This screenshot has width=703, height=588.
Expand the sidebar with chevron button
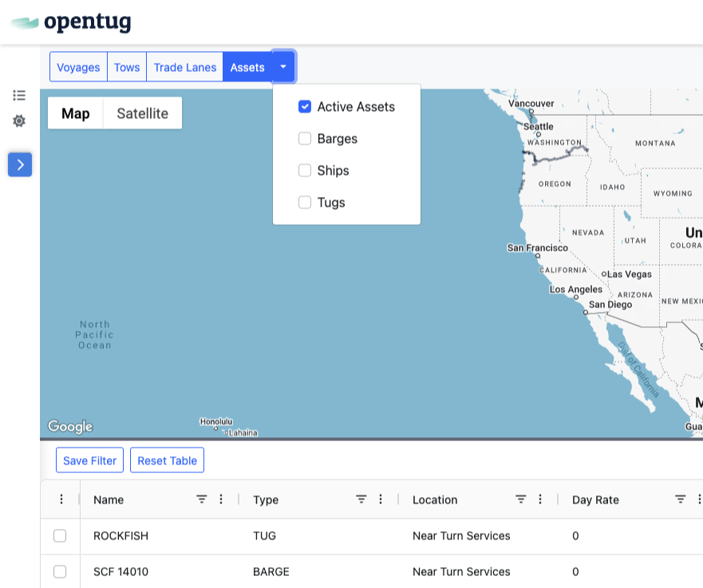click(x=20, y=164)
